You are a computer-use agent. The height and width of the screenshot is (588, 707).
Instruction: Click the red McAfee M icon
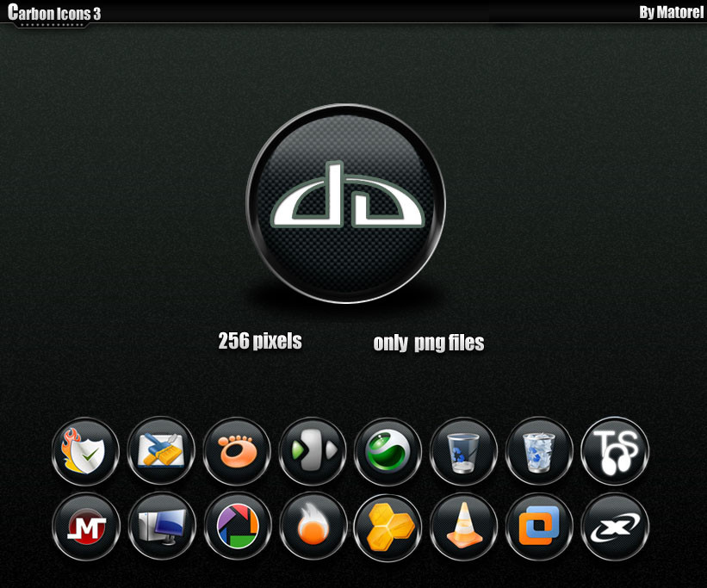pyautogui.click(x=86, y=527)
